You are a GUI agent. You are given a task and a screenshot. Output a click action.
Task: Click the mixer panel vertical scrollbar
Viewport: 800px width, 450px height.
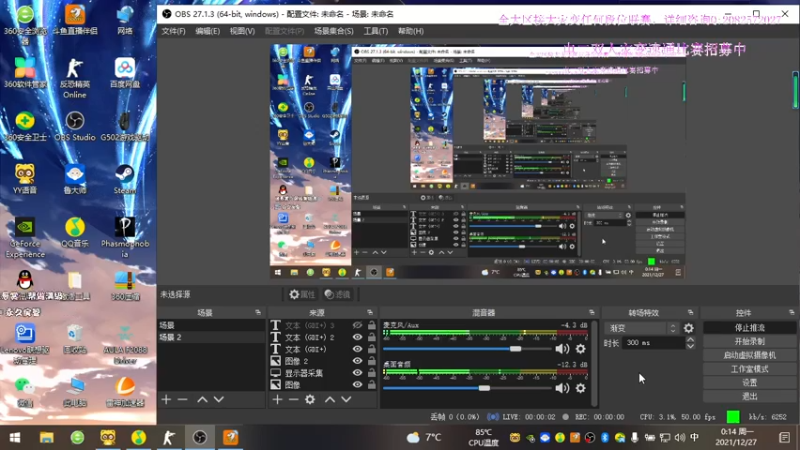[x=593, y=363]
